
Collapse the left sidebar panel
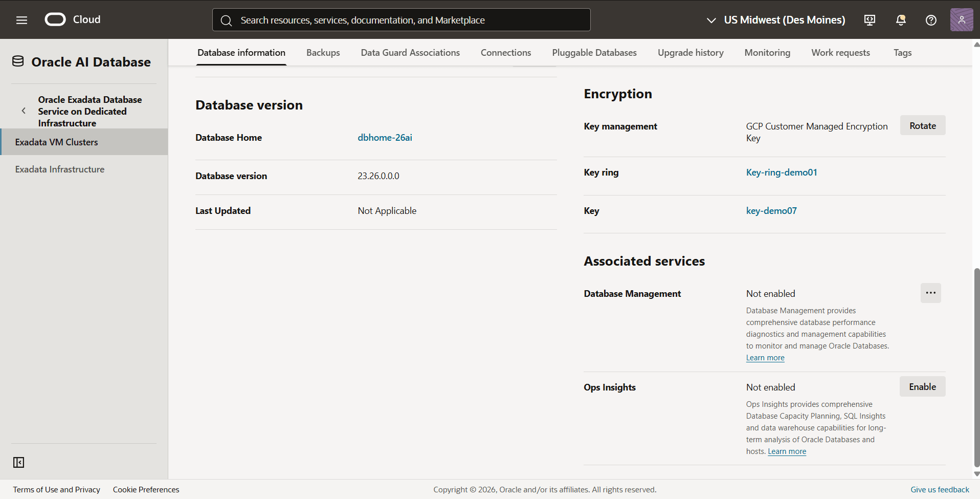[x=18, y=462]
